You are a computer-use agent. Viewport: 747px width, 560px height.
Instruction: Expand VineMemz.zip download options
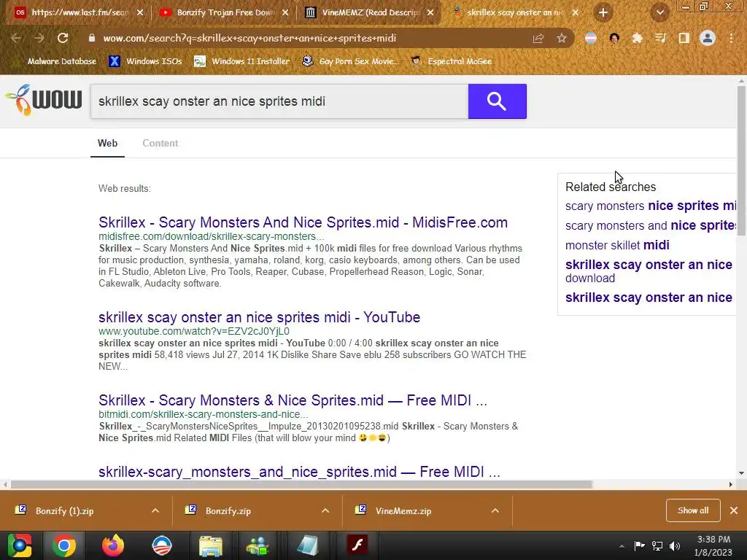[495, 510]
